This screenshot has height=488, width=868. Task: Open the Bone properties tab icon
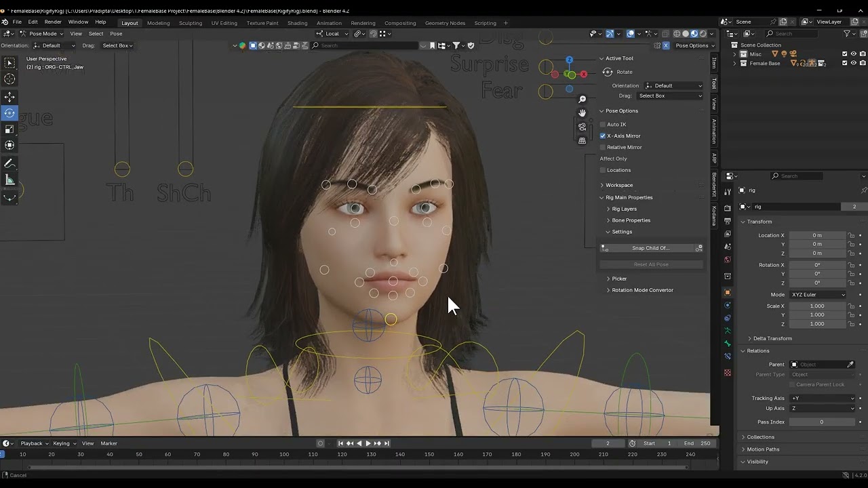click(x=728, y=344)
